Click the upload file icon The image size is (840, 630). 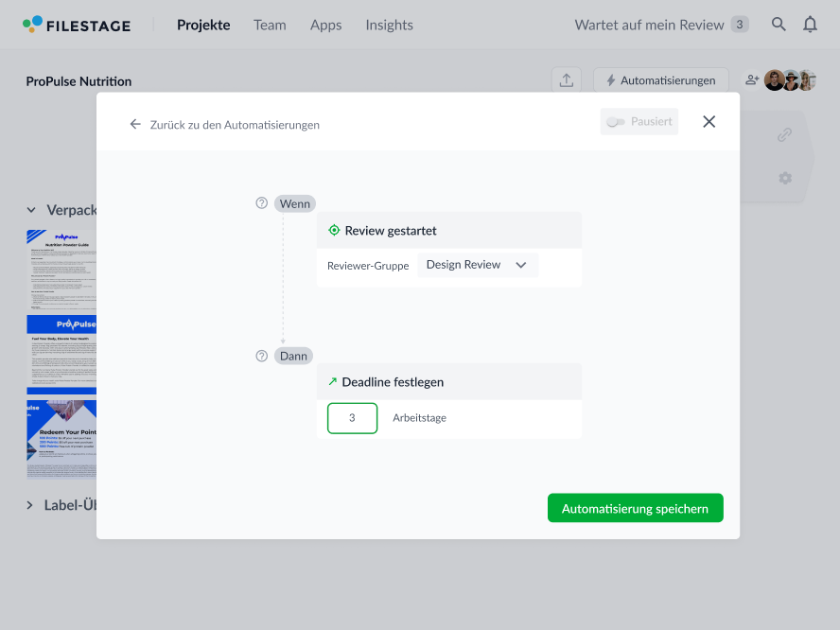[566, 80]
